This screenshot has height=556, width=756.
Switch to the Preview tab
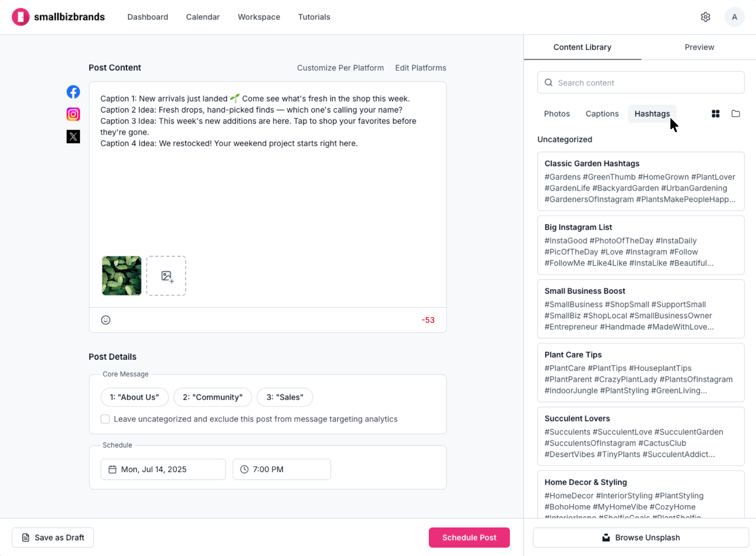click(699, 47)
